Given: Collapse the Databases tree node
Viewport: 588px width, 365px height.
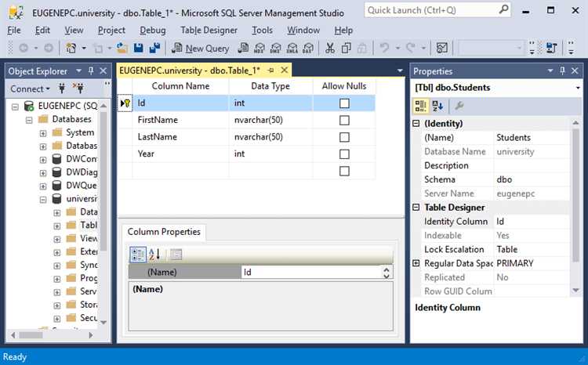Looking at the screenshot, I should [x=30, y=120].
